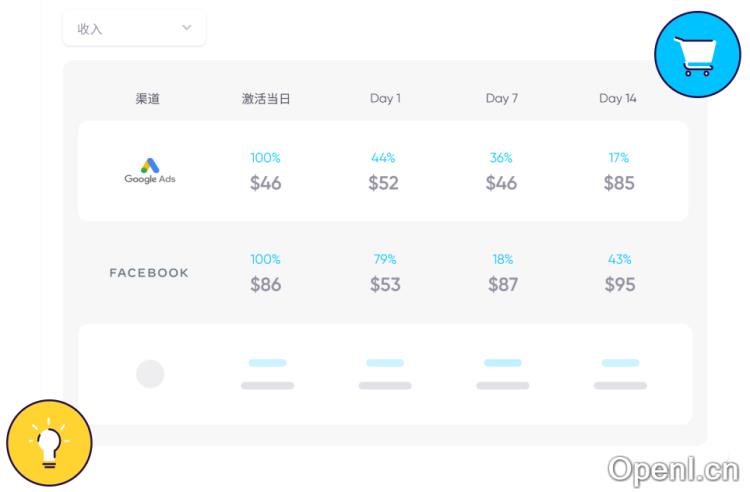Viewport: 750px width, 492px height.
Task: Click the gray placeholder circle avatar
Action: [x=150, y=374]
